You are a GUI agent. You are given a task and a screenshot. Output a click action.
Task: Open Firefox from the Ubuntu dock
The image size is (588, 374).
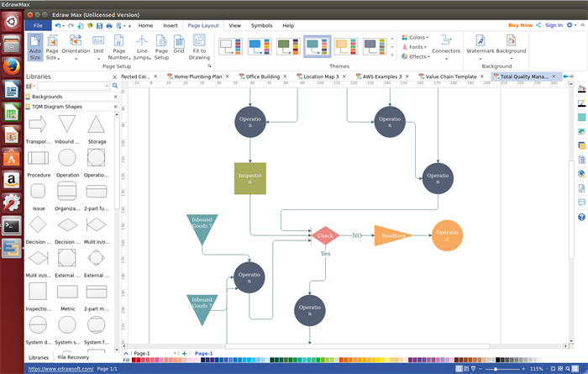pyautogui.click(x=12, y=67)
